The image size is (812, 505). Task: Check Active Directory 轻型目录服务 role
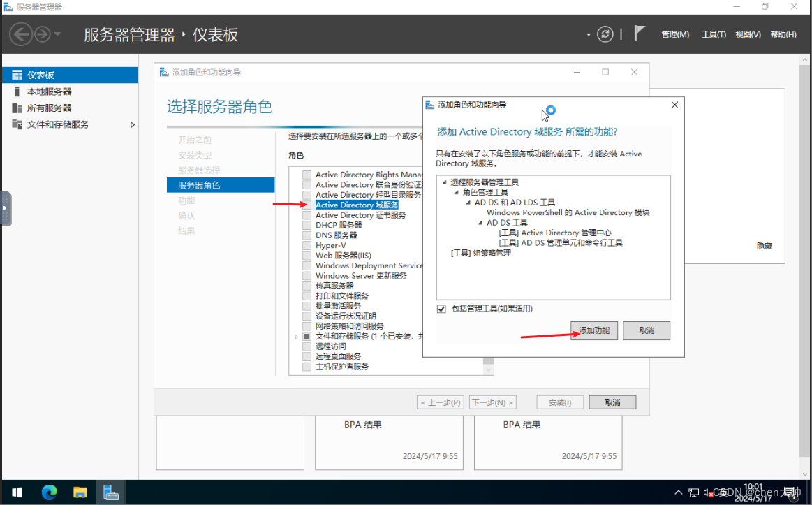[x=307, y=195]
